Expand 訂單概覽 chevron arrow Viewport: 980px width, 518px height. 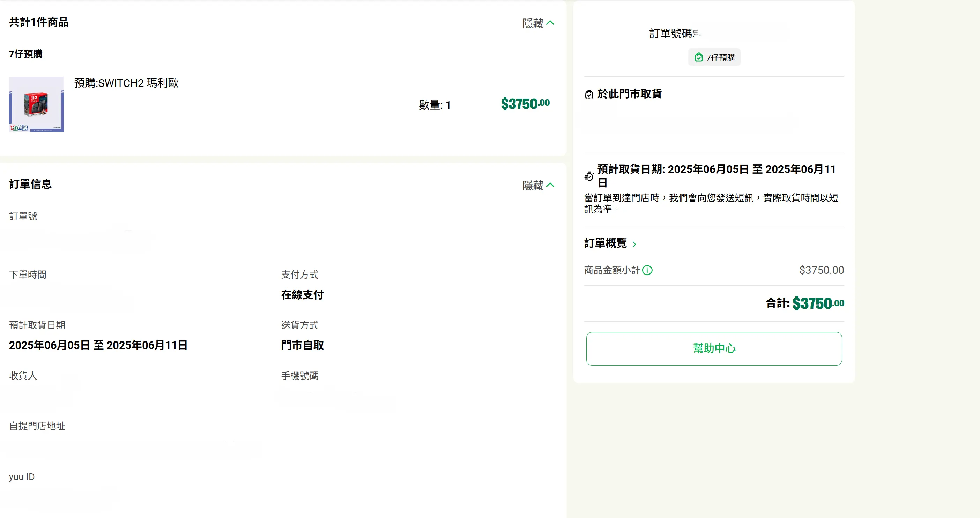point(634,244)
